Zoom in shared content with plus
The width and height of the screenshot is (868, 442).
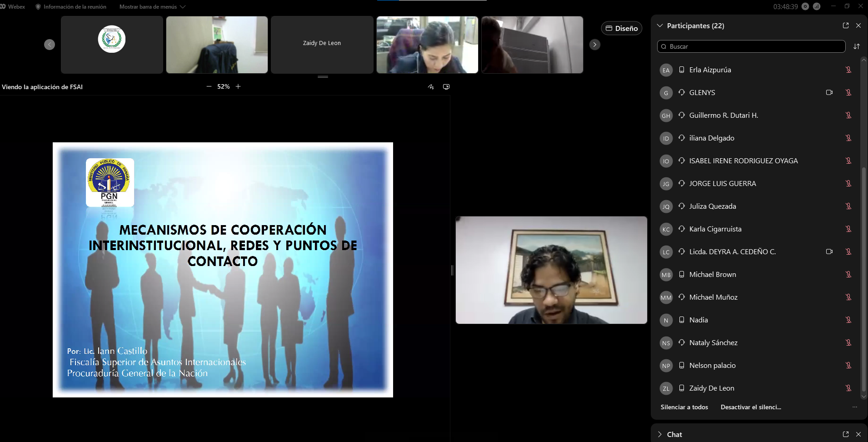click(x=238, y=86)
